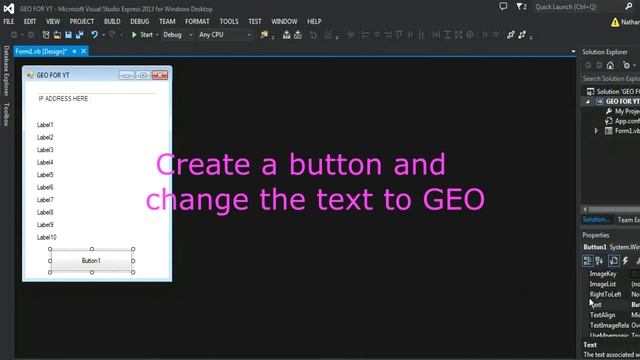Open the HELP menu
The height and width of the screenshot is (360, 640).
314,22
